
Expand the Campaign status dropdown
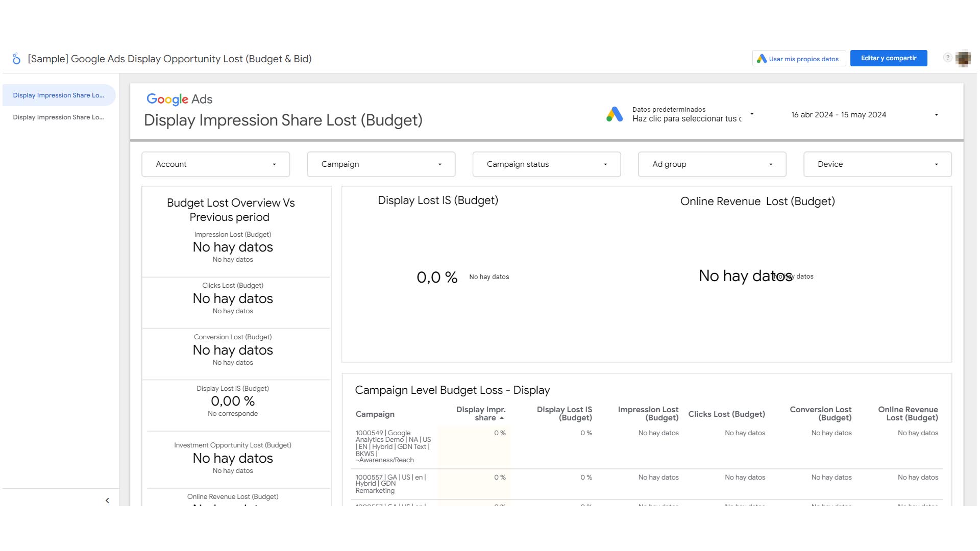[x=546, y=164]
